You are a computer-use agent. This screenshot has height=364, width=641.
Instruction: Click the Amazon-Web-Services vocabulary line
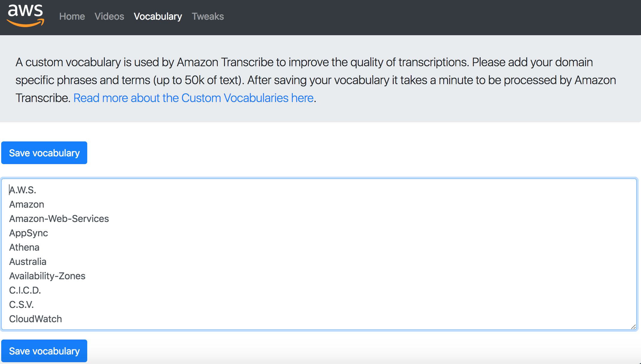[59, 219]
